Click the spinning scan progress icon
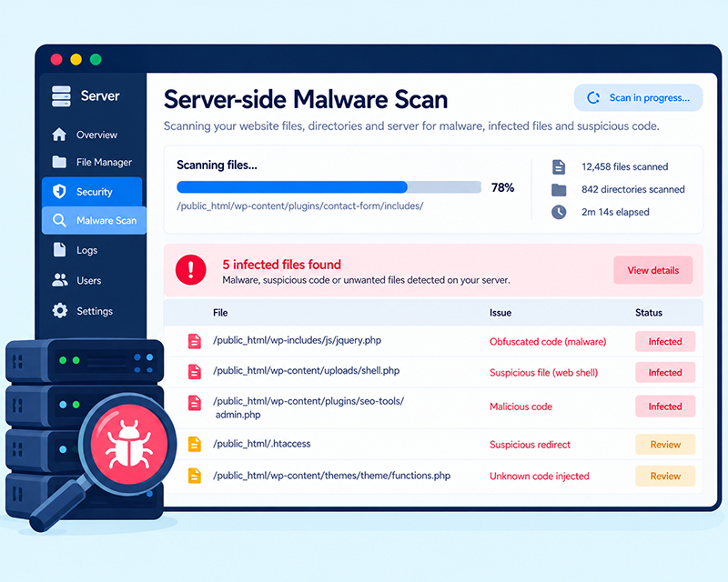Screen dimensions: 728x582 tap(593, 98)
